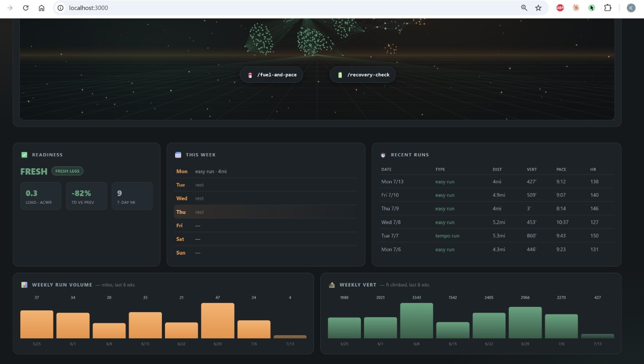Select the 7-Day MI tile
This screenshot has width=644, height=364.
(x=132, y=196)
